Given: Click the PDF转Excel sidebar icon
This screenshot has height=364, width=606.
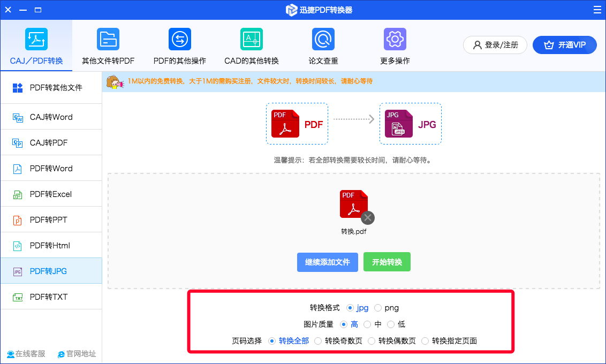Looking at the screenshot, I should click(18, 195).
